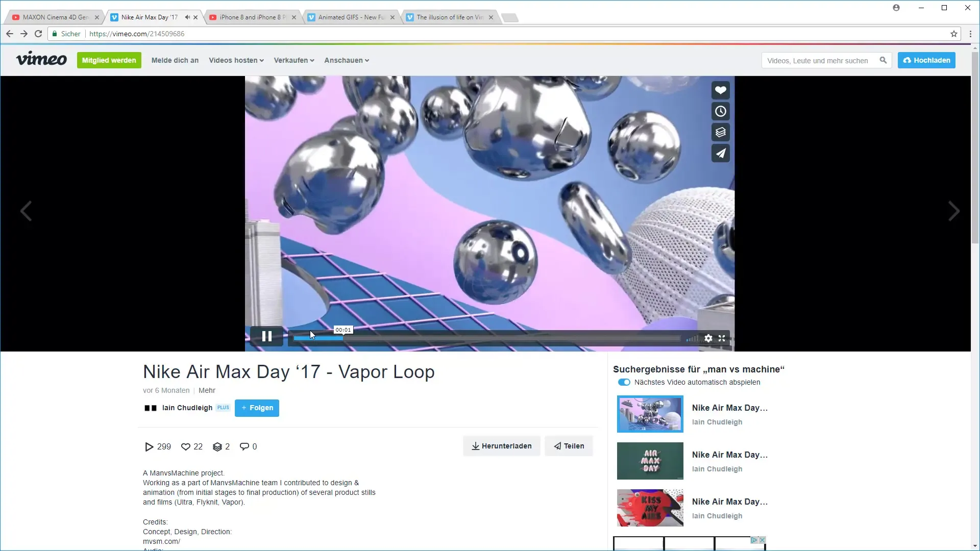Image resolution: width=980 pixels, height=551 pixels.
Task: Open the Air Max Day green thumbnail
Action: [x=650, y=461]
